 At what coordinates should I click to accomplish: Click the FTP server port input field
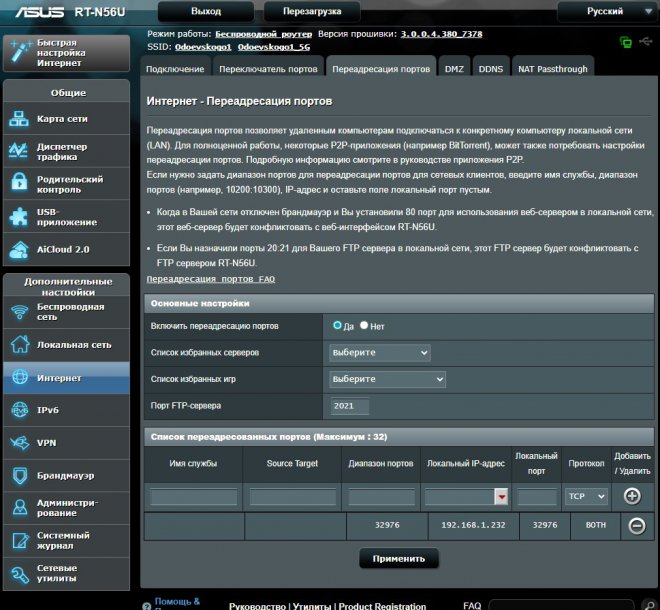[x=350, y=406]
